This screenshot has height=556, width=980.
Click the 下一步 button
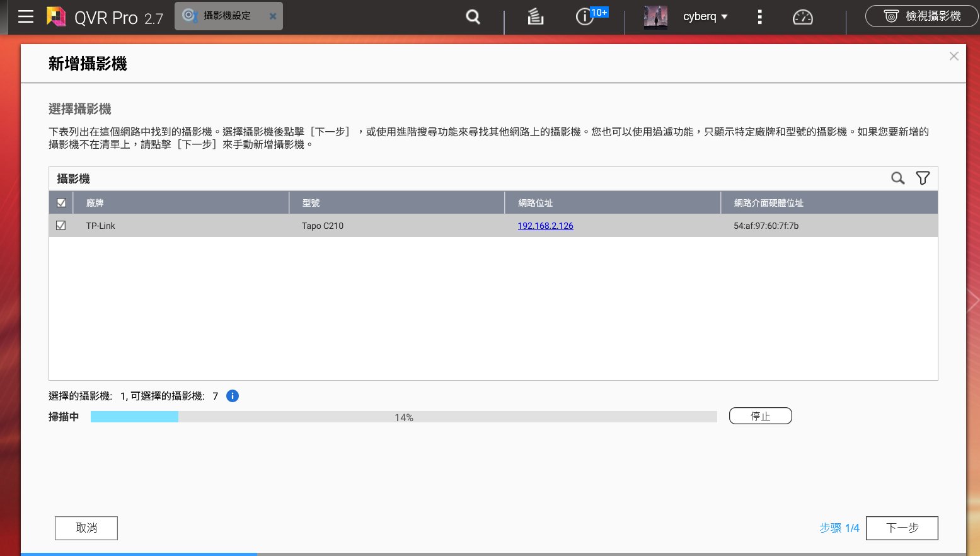pyautogui.click(x=901, y=528)
